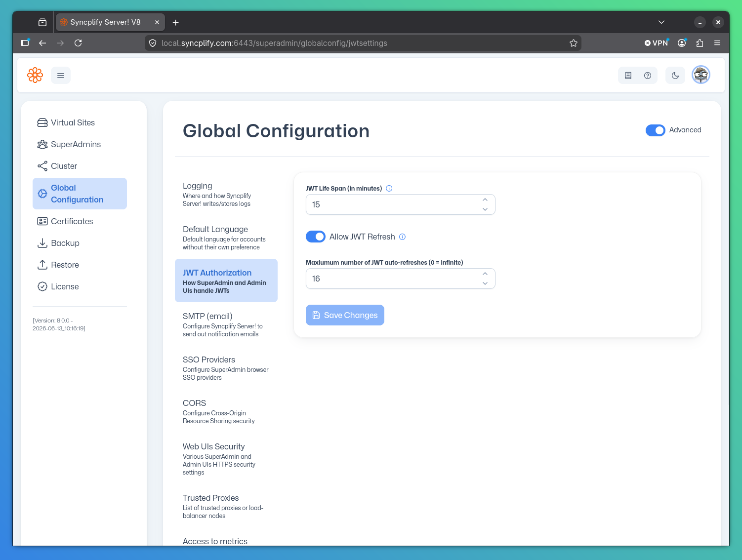Open the Web UIs Security section
The image size is (742, 560).
click(x=226, y=458)
